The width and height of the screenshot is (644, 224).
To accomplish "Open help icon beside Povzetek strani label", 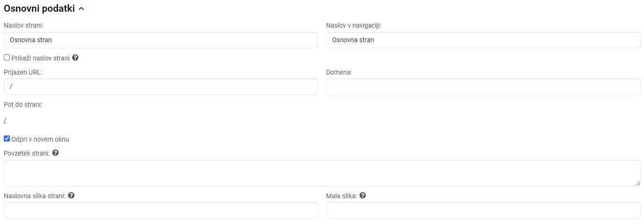I will point(55,153).
